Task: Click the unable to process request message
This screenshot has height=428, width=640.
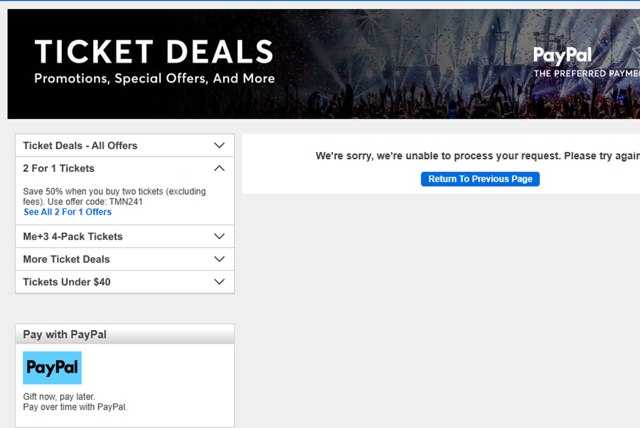Action: click(x=477, y=156)
